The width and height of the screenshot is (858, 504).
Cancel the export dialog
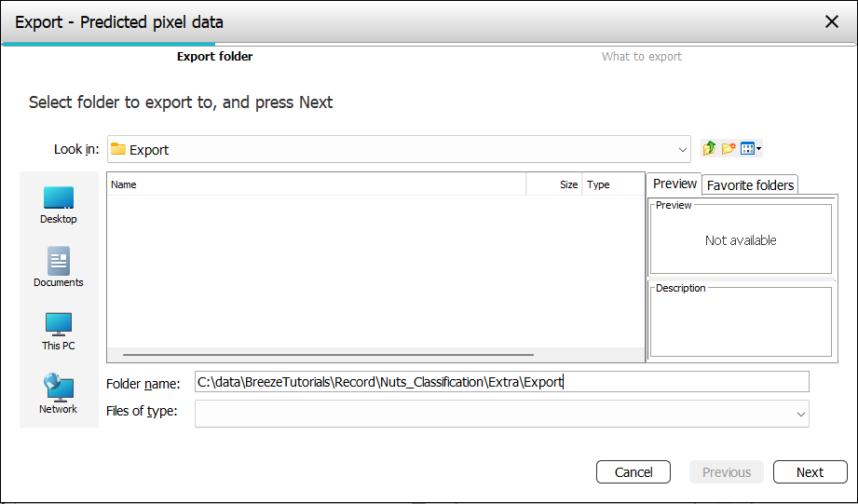pos(633,472)
